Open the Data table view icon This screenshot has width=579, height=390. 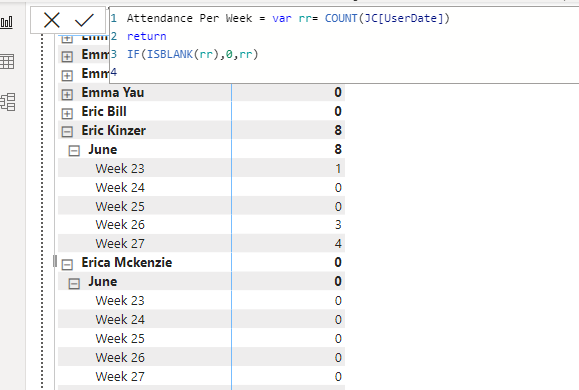point(7,62)
